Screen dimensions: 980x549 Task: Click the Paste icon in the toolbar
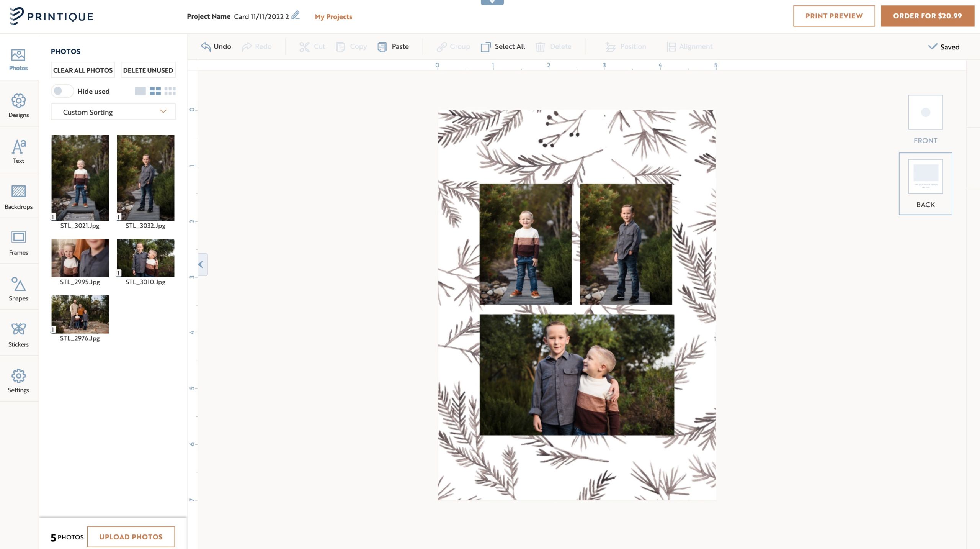382,46
